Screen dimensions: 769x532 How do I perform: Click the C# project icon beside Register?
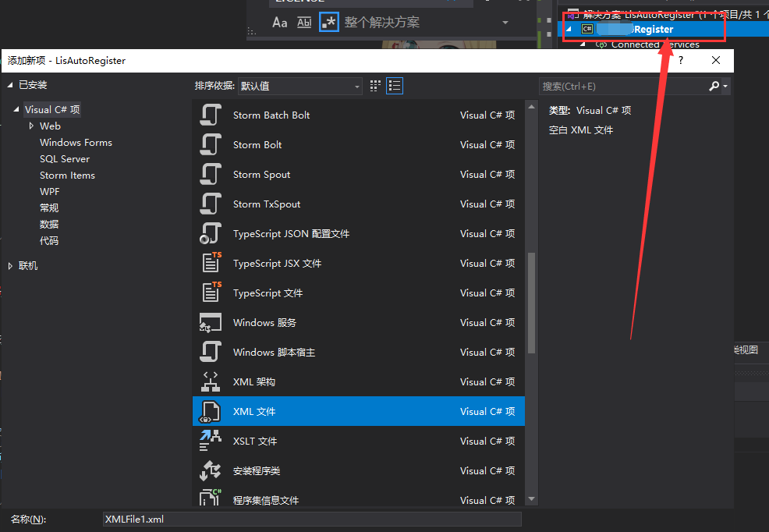click(x=587, y=29)
